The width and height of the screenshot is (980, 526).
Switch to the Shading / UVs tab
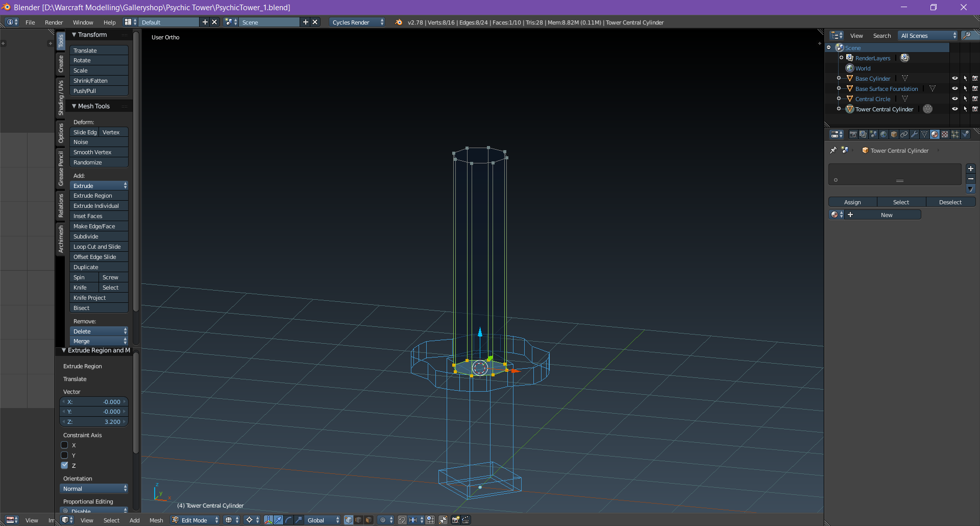tap(61, 97)
